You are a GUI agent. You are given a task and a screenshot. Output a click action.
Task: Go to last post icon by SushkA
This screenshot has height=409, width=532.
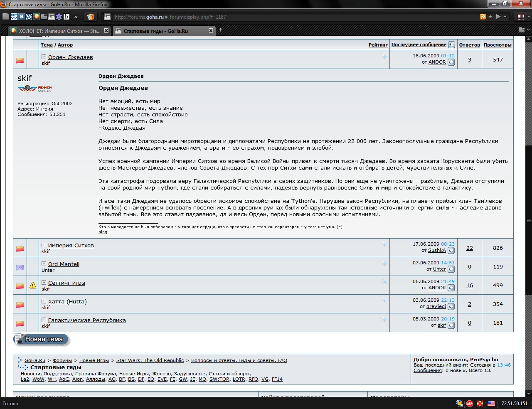pyautogui.click(x=451, y=251)
